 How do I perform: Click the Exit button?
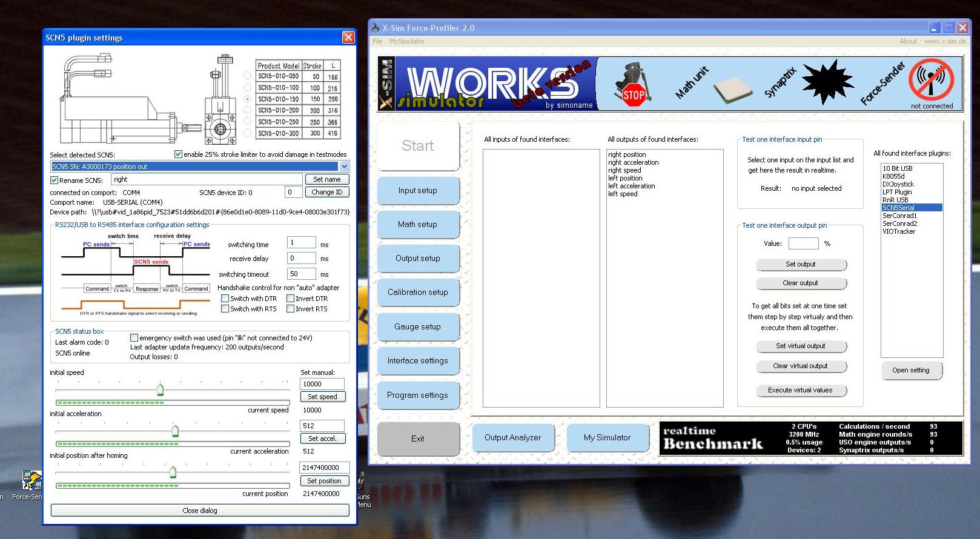[x=418, y=439]
